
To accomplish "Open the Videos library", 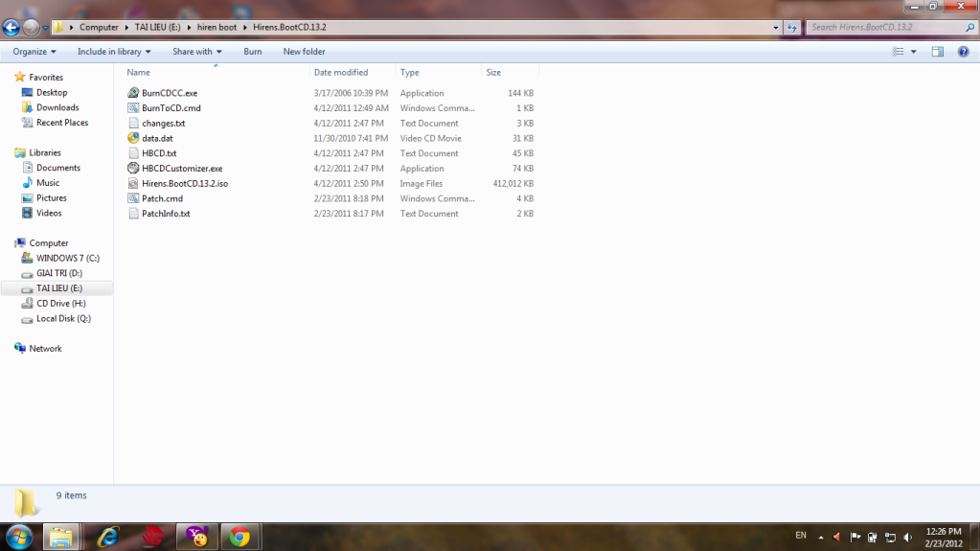I will point(49,213).
